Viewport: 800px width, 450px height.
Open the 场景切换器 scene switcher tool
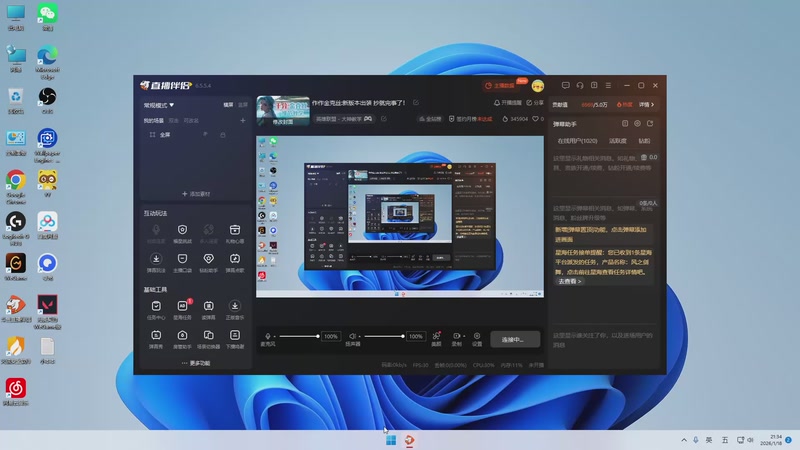(x=209, y=339)
